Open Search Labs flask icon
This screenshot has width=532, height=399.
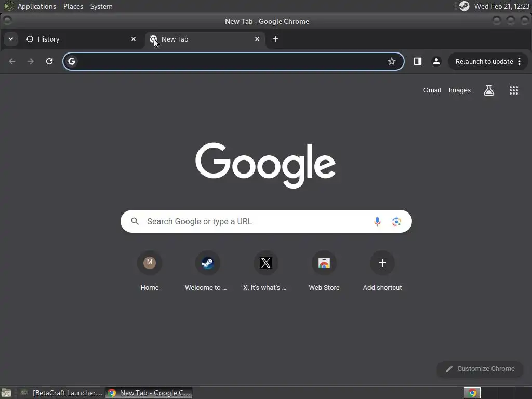click(488, 90)
